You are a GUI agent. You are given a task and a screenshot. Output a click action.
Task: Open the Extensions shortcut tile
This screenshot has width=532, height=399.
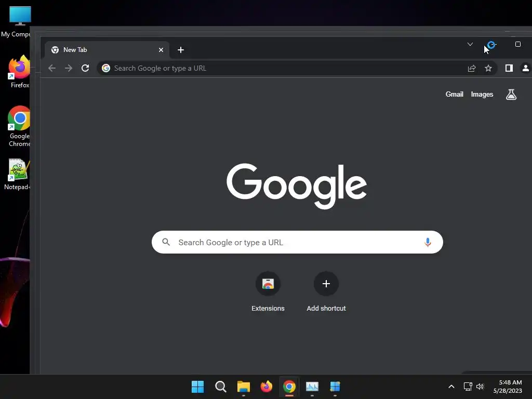[x=268, y=291]
